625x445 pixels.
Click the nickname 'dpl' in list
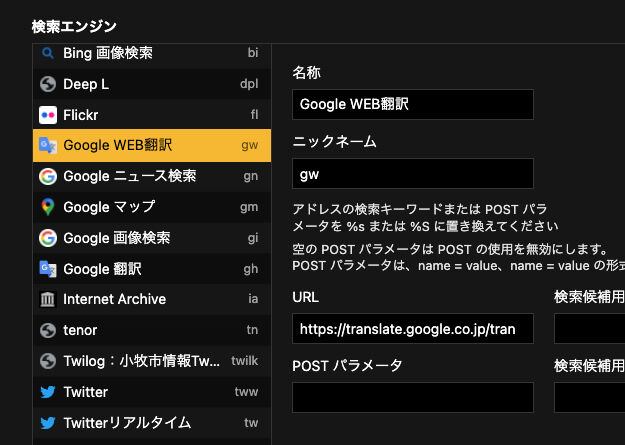(x=249, y=84)
